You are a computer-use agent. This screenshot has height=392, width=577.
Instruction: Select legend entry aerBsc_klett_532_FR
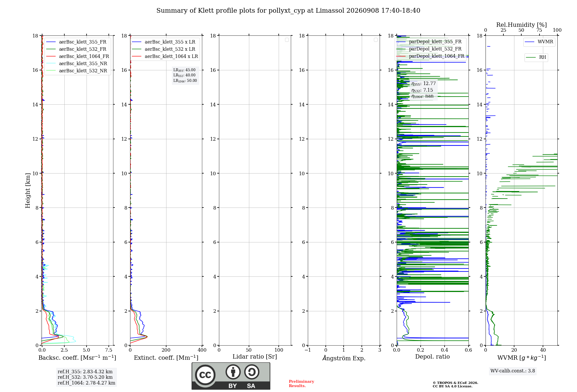coord(76,49)
